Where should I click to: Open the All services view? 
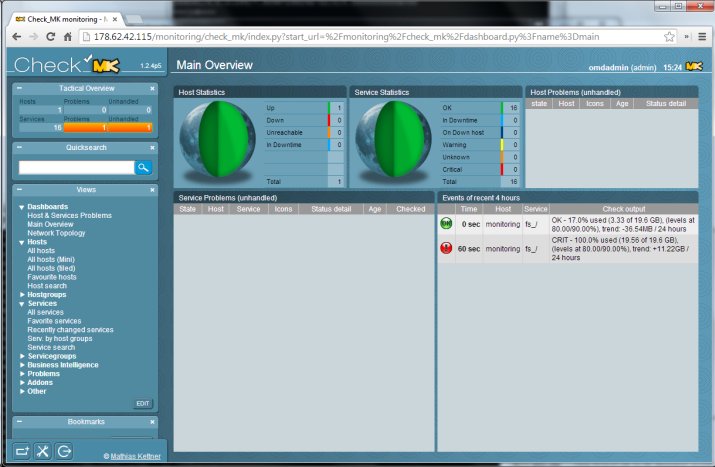pos(46,312)
